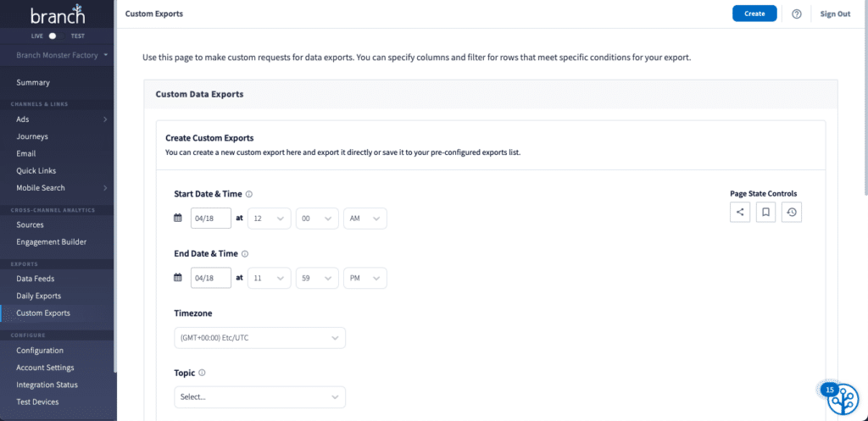Open the start minute dropdown showing 00

317,218
